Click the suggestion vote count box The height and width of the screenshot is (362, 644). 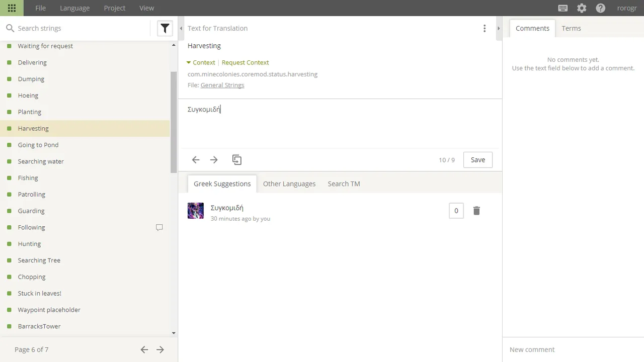tap(456, 211)
